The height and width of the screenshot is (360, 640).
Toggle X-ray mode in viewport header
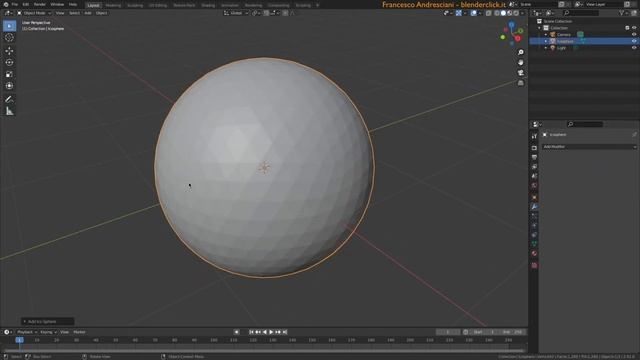click(489, 13)
